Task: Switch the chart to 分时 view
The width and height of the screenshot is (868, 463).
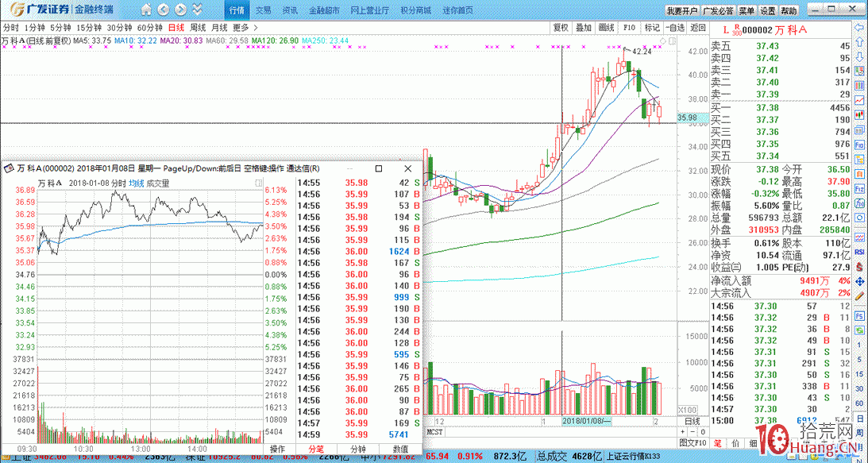Action: (x=10, y=28)
